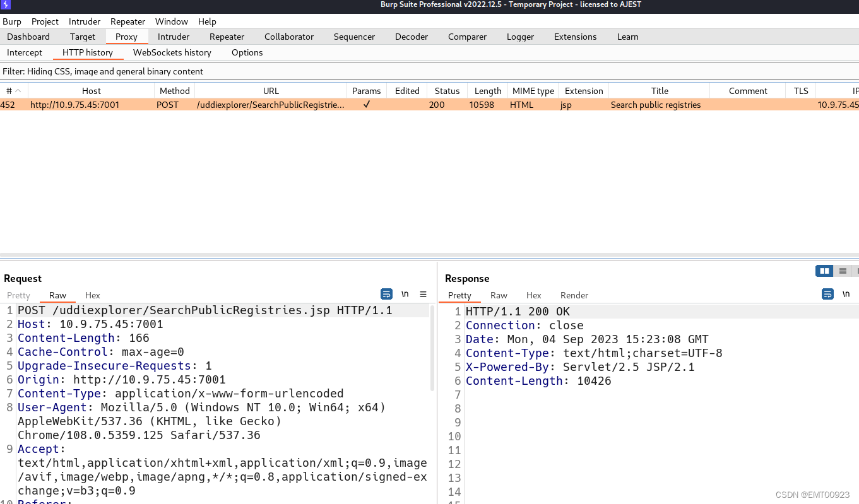859x504 pixels.
Task: Click the filter bar to edit filters
Action: [429, 71]
